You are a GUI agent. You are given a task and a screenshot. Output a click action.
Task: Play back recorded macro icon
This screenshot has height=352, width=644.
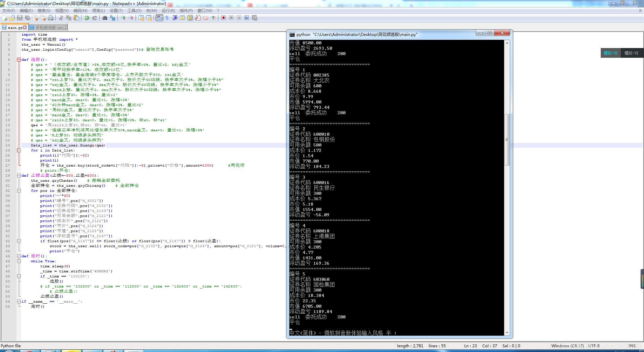point(239,18)
